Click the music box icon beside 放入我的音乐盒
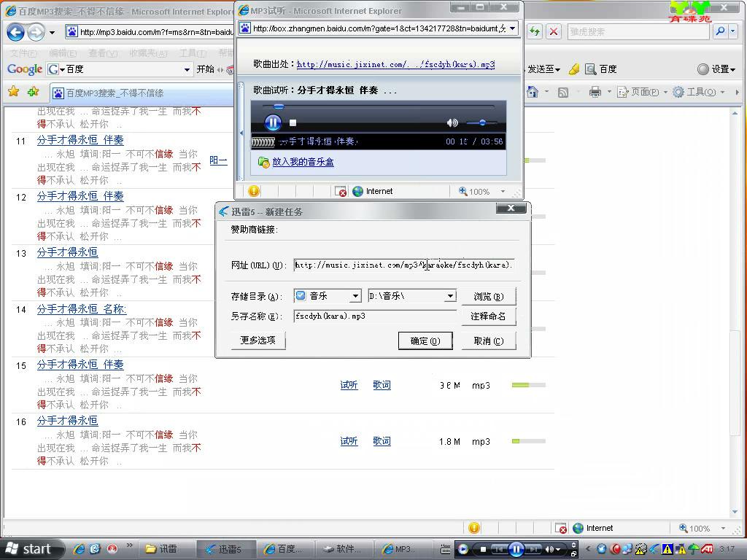This screenshot has width=747, height=560. (263, 162)
